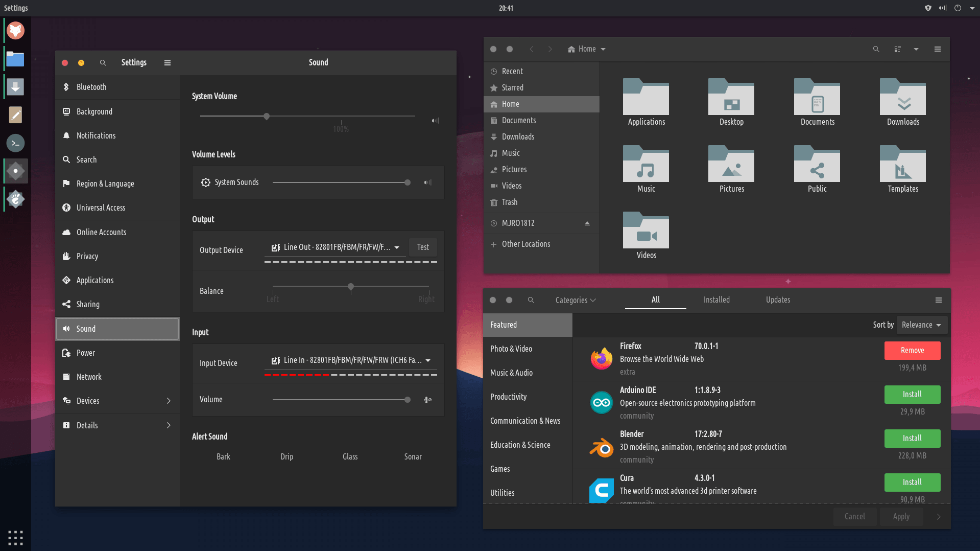Click the Remove button for Firefox

912,351
